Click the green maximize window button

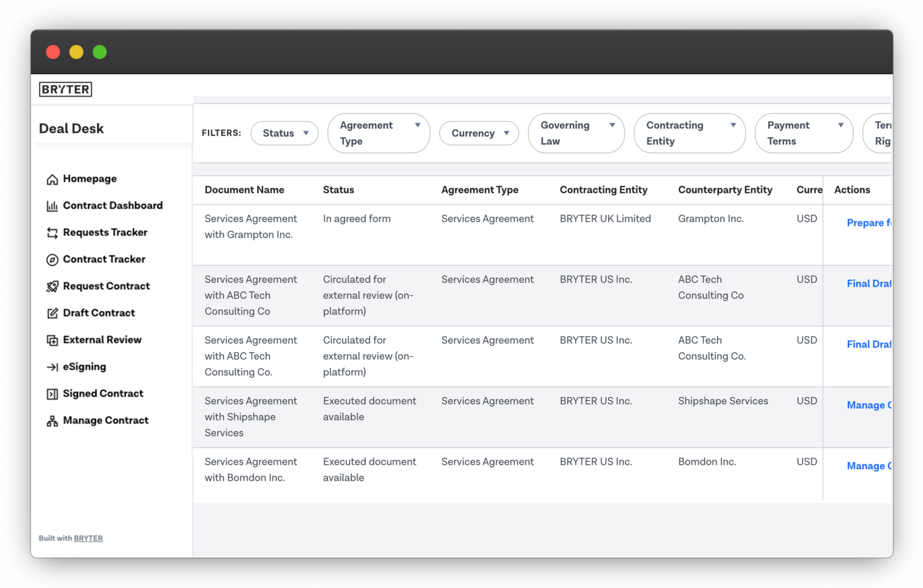click(x=100, y=52)
